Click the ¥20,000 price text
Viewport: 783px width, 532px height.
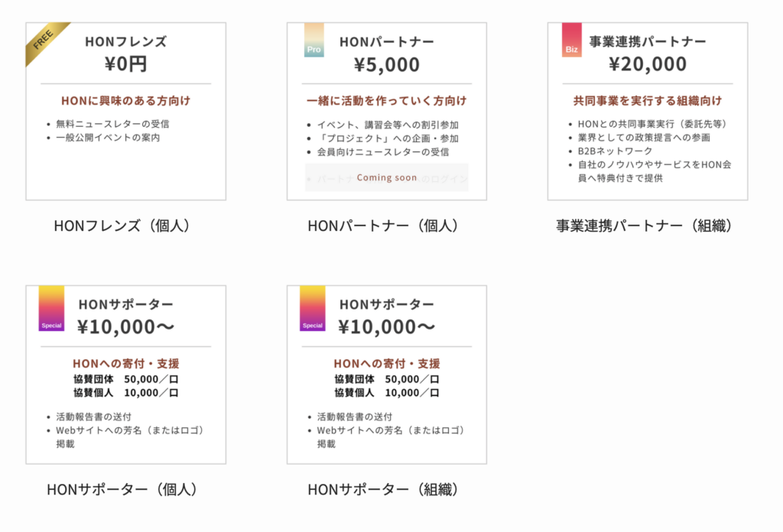click(x=647, y=64)
